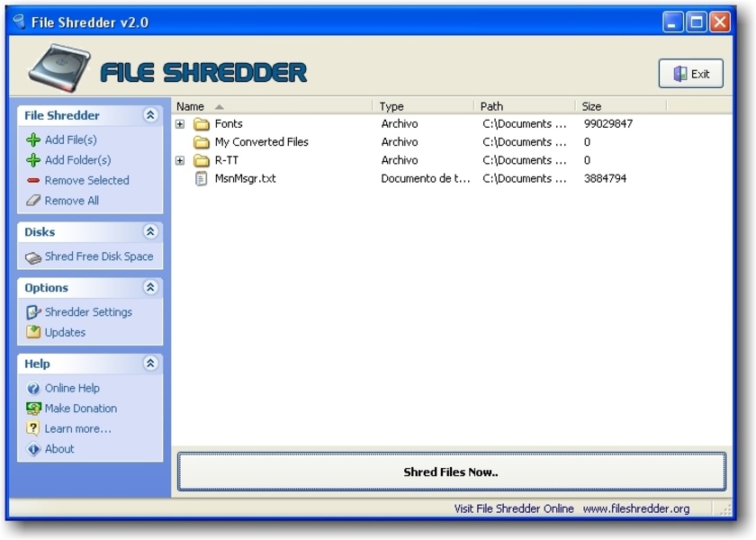The width and height of the screenshot is (756, 540).
Task: Open Shredder Settings via its icon
Action: pos(33,312)
